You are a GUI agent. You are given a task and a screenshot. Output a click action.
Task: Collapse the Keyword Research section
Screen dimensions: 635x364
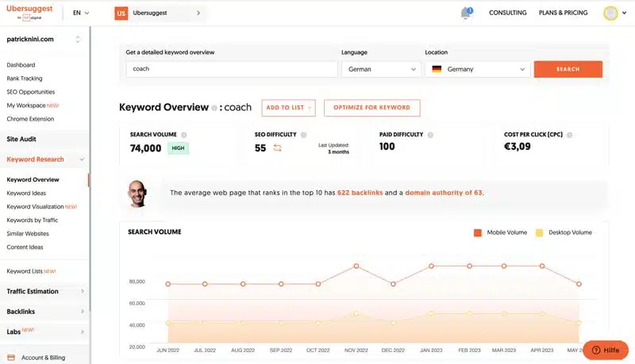pos(82,159)
